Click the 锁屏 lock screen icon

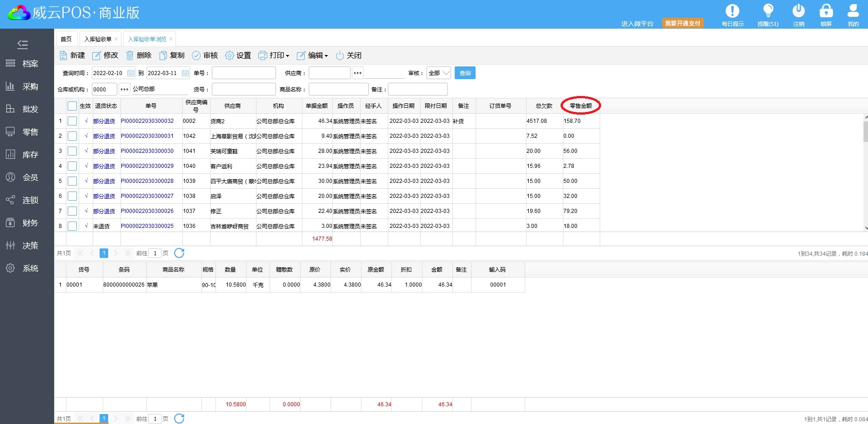click(x=826, y=11)
